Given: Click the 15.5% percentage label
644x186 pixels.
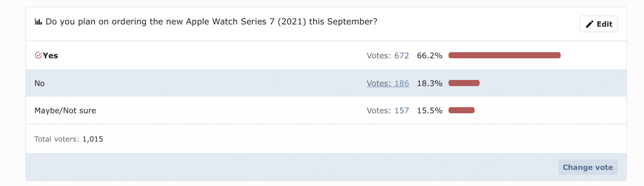Looking at the screenshot, I should click(430, 111).
